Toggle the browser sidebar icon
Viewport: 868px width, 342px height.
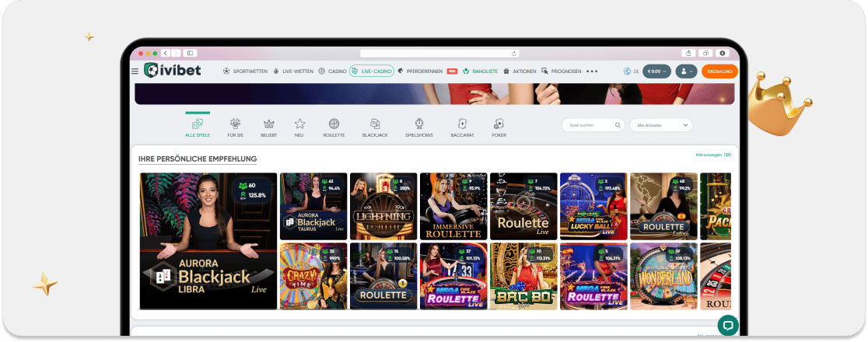pos(190,53)
